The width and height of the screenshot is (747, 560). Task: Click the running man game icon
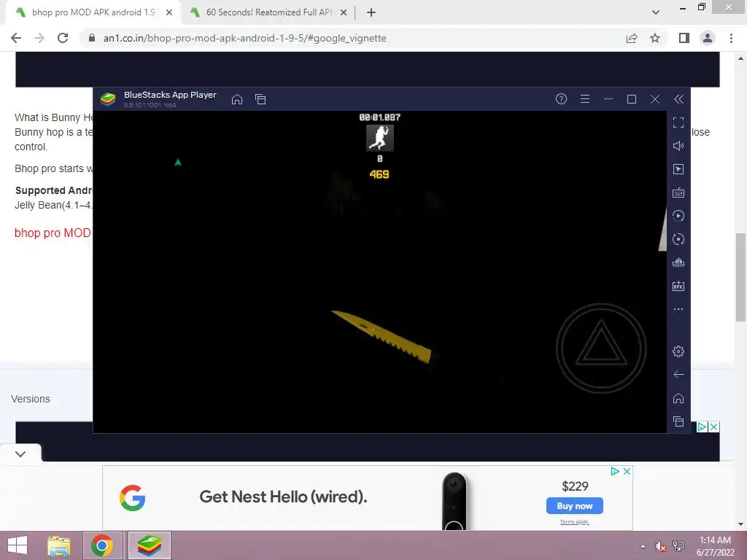[379, 138]
